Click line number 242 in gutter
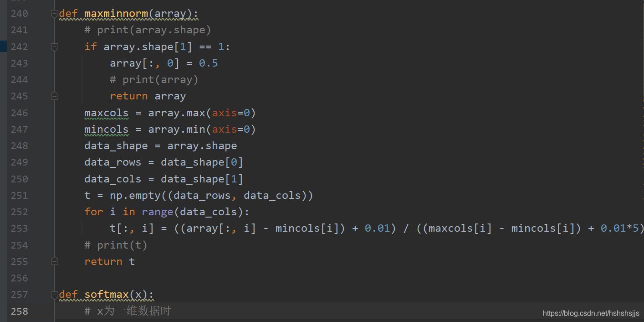 (19, 47)
